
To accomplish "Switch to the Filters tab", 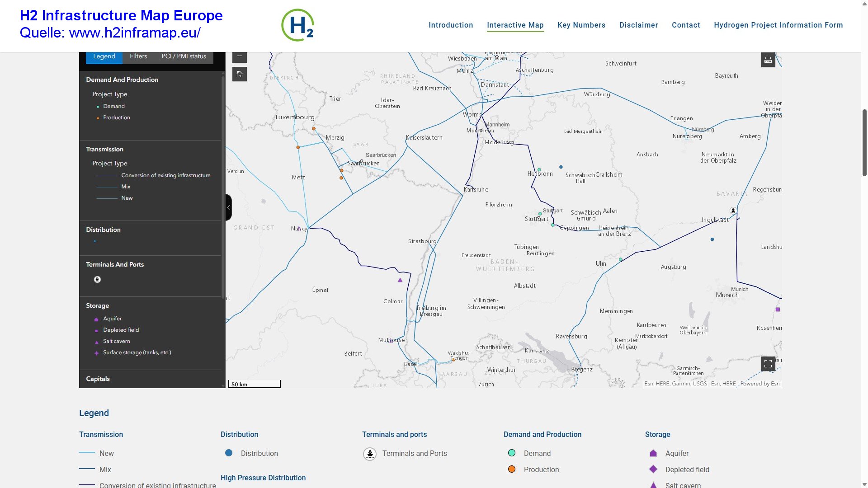I will pos(138,56).
